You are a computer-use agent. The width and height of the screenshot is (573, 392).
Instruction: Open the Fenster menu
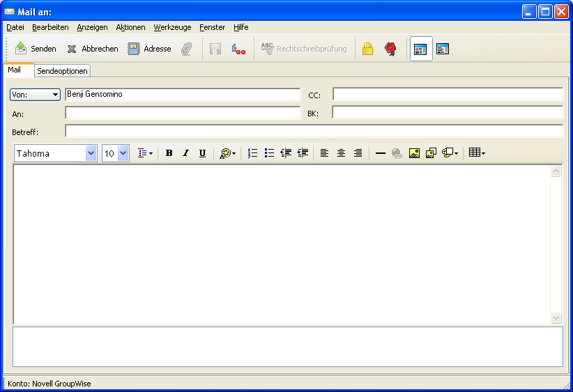point(213,27)
